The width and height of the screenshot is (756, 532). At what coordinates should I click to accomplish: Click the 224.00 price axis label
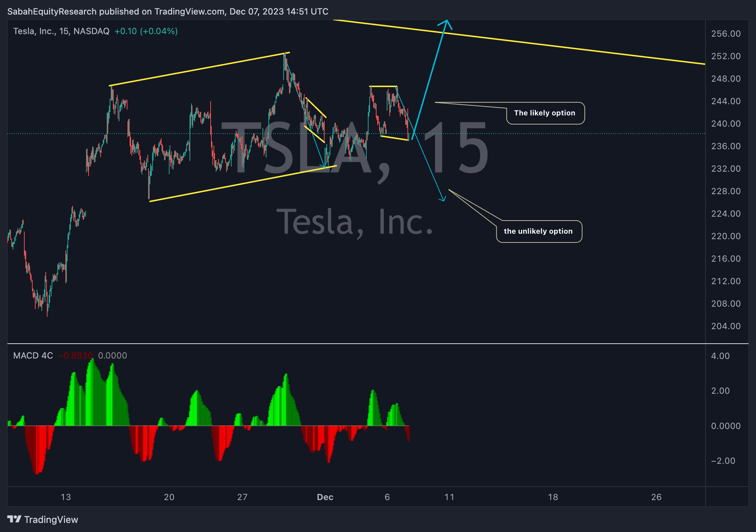(x=726, y=214)
